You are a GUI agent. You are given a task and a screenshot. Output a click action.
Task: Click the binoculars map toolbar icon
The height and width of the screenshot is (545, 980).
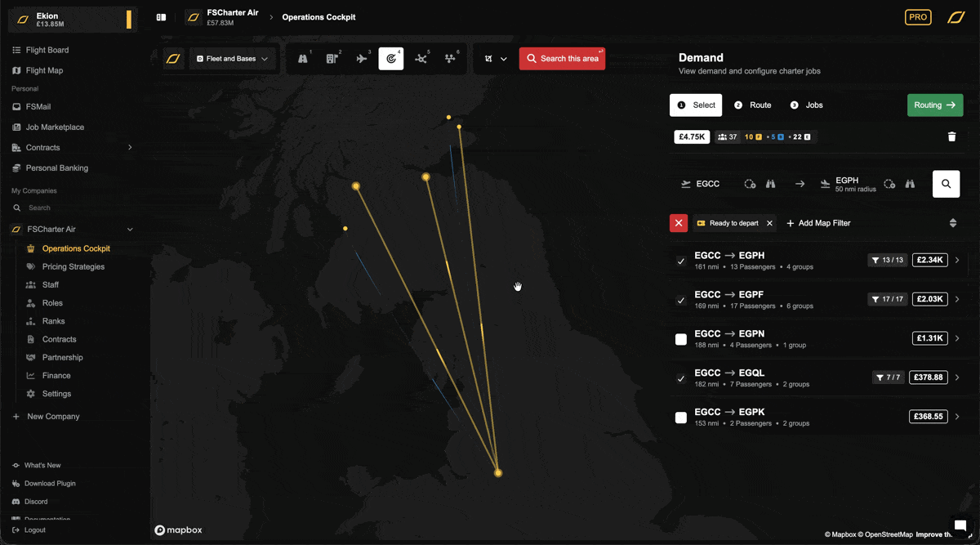pos(303,59)
